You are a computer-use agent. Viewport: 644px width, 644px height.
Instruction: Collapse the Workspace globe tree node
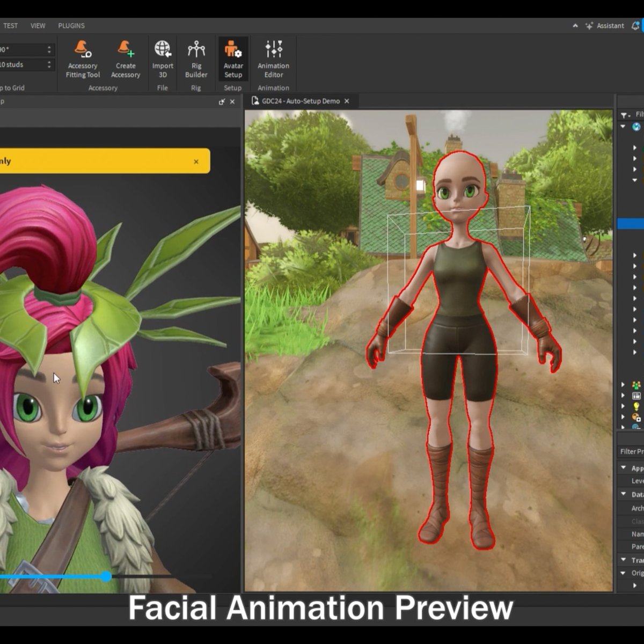point(623,127)
